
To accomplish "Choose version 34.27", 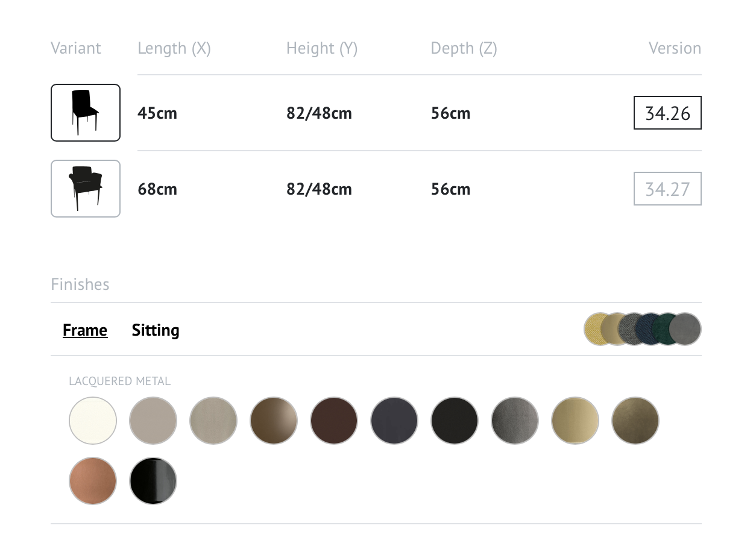I will (667, 189).
